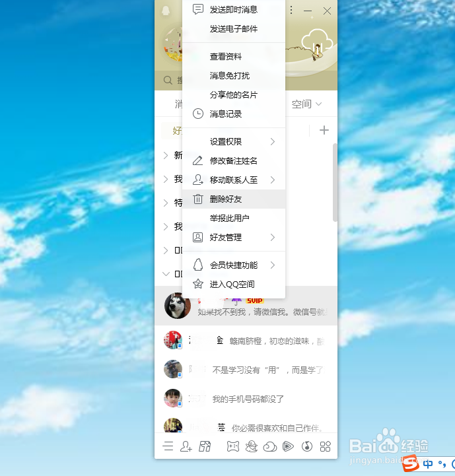Click the weather cloud icon in header
Screen dimensions: 455x476
[316, 41]
